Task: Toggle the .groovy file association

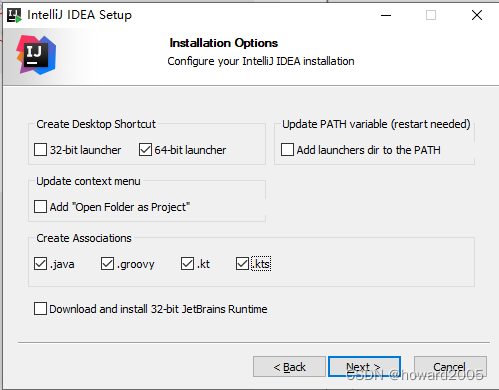Action: tap(107, 264)
